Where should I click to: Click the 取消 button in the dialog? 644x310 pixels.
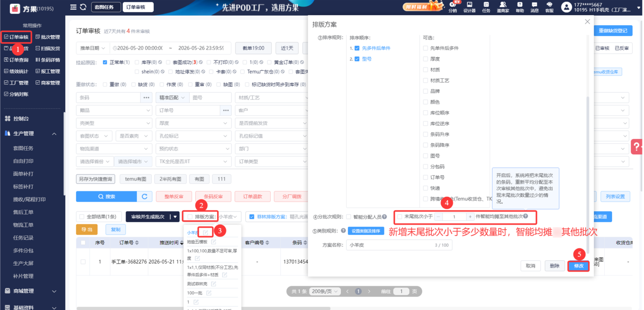[531, 266]
